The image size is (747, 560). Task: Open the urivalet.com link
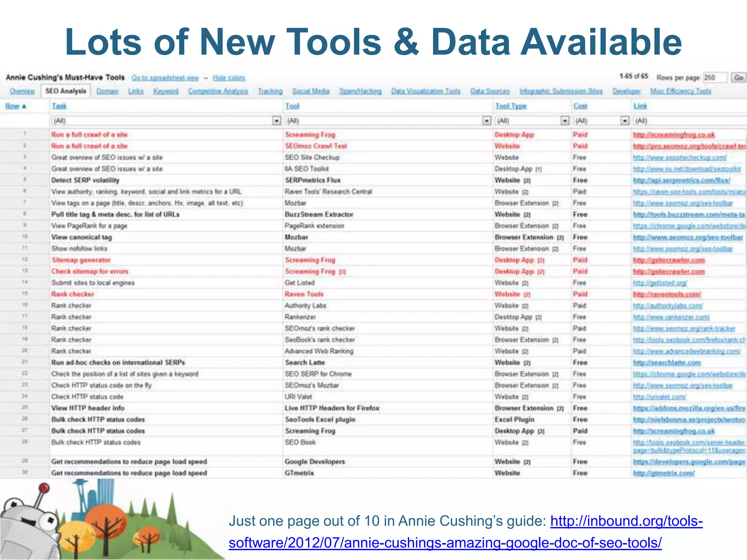point(659,397)
